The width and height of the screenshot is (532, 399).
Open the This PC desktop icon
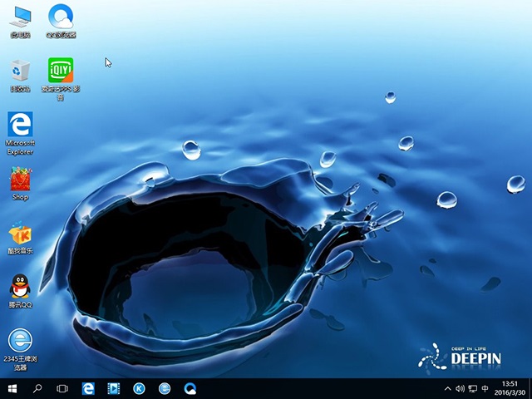(20, 17)
